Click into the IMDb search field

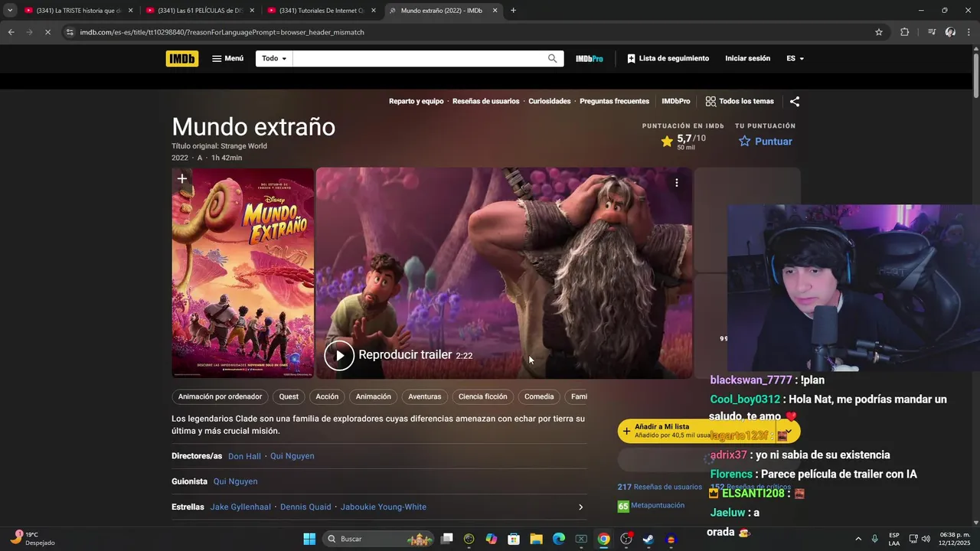pyautogui.click(x=418, y=58)
